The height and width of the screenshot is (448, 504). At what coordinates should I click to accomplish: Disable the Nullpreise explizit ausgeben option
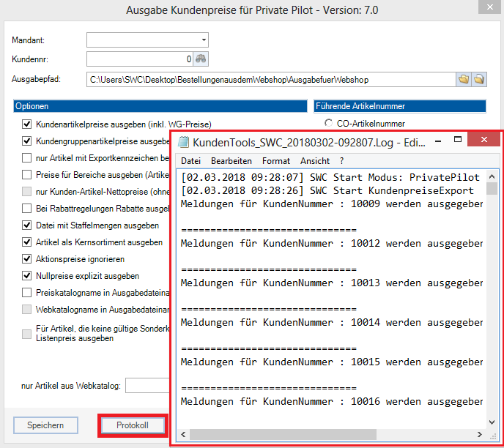pos(27,276)
